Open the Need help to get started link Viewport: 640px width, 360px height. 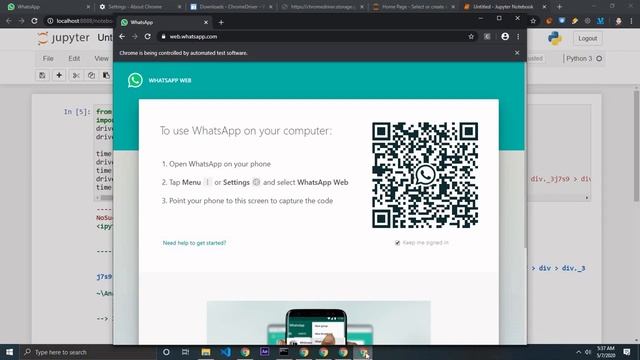(x=194, y=243)
